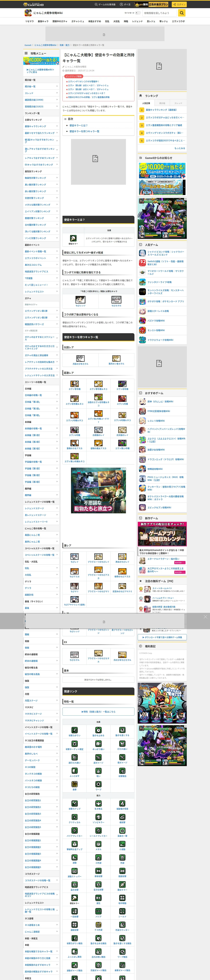Open the レジェンド nav tab
Image resolution: width=210 pixels, height=980 pixels.
click(137, 21)
